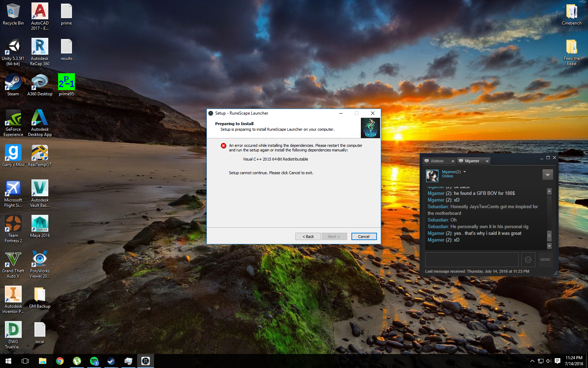Show hidden system tray icons
This screenshot has width=588, height=368.
coord(532,361)
